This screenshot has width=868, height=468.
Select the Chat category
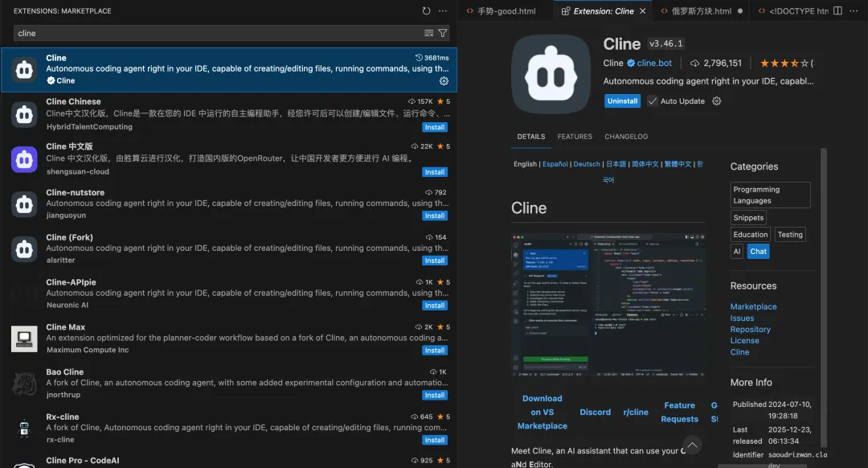(x=759, y=252)
